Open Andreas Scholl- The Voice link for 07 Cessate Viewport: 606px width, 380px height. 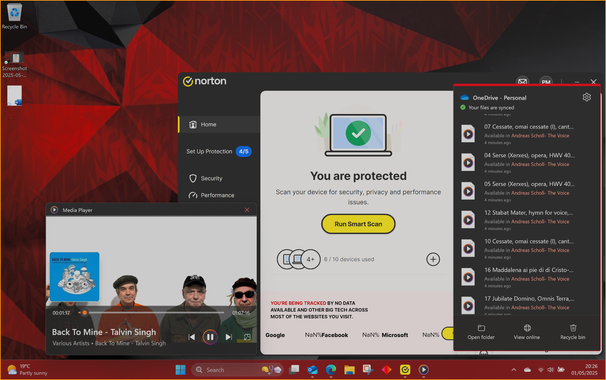tap(540, 136)
